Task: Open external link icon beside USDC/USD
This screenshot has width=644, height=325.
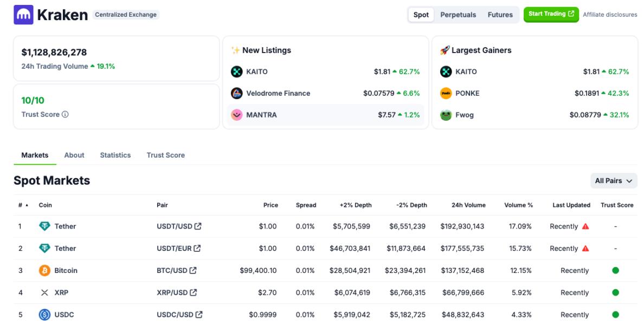Action: tap(199, 315)
